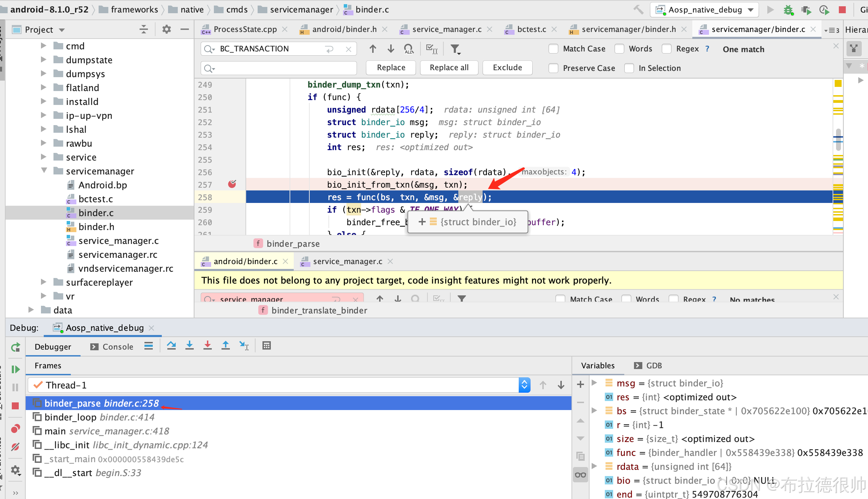Step into the function call

click(190, 345)
